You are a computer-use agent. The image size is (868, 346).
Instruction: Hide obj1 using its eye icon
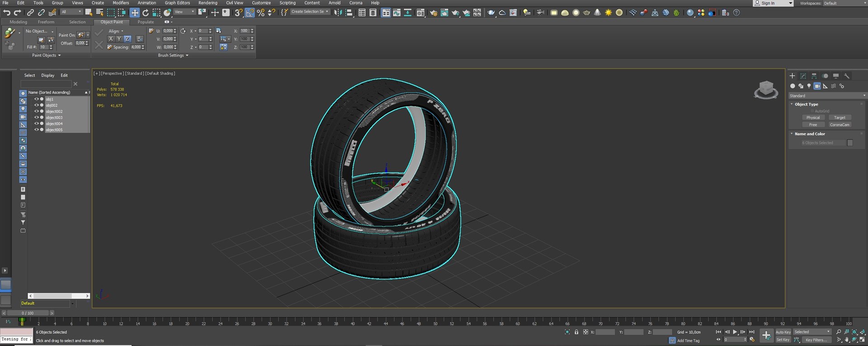(x=37, y=99)
